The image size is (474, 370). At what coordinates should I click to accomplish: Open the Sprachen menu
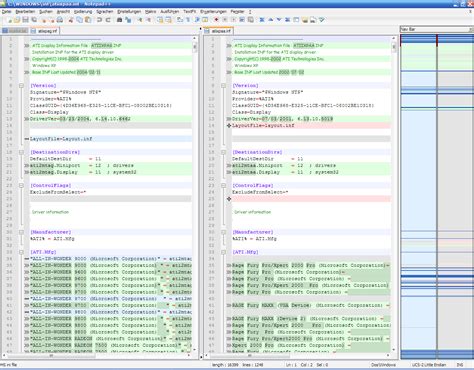point(105,11)
